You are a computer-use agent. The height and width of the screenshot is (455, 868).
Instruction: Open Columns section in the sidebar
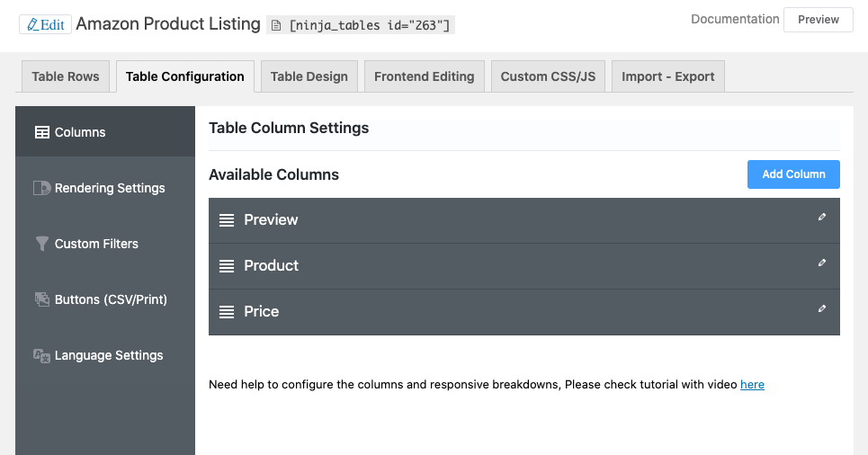tap(80, 132)
